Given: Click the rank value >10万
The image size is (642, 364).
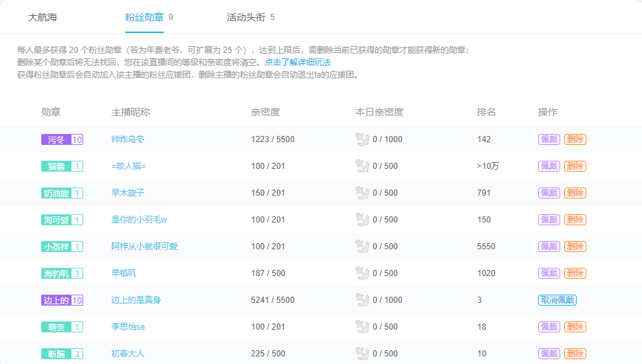Looking at the screenshot, I should pos(488,166).
